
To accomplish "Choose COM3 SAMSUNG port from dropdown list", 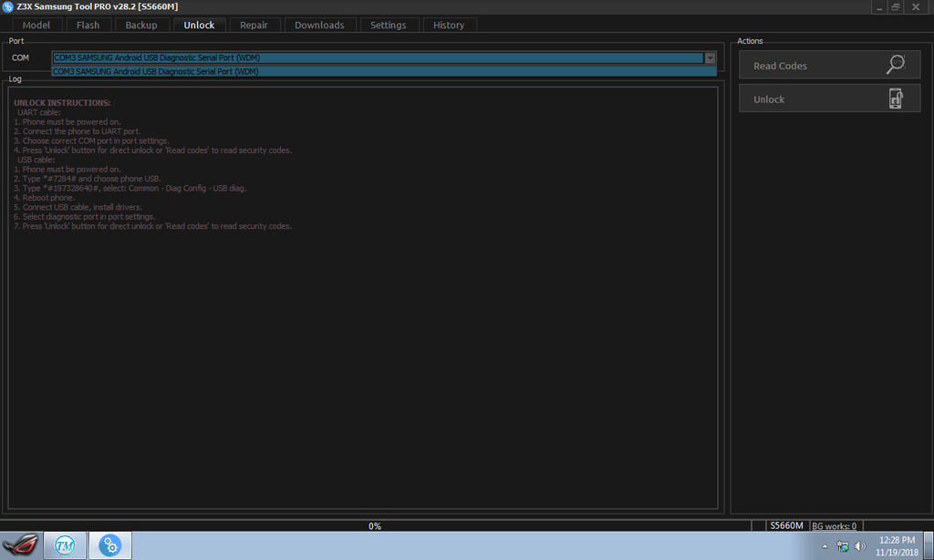I will pos(384,71).
